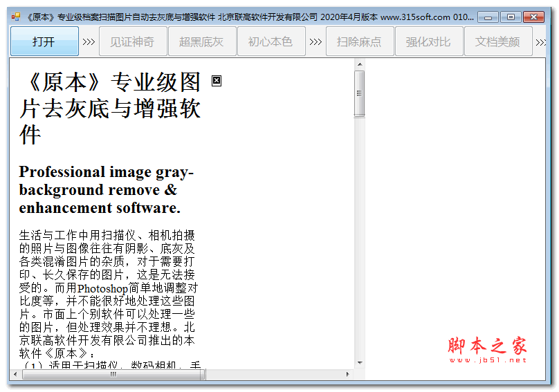Expand toolbar overflow arrows after 文档美颜

[541, 41]
